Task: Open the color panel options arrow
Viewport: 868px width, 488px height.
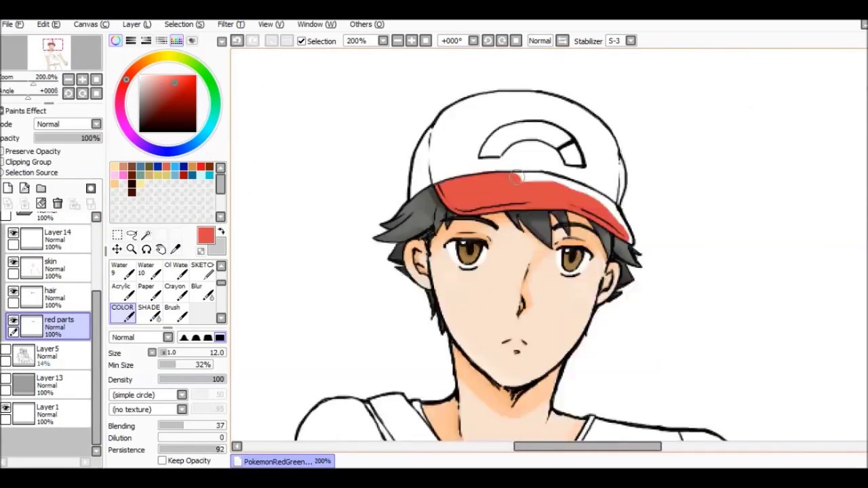Action: tap(222, 41)
